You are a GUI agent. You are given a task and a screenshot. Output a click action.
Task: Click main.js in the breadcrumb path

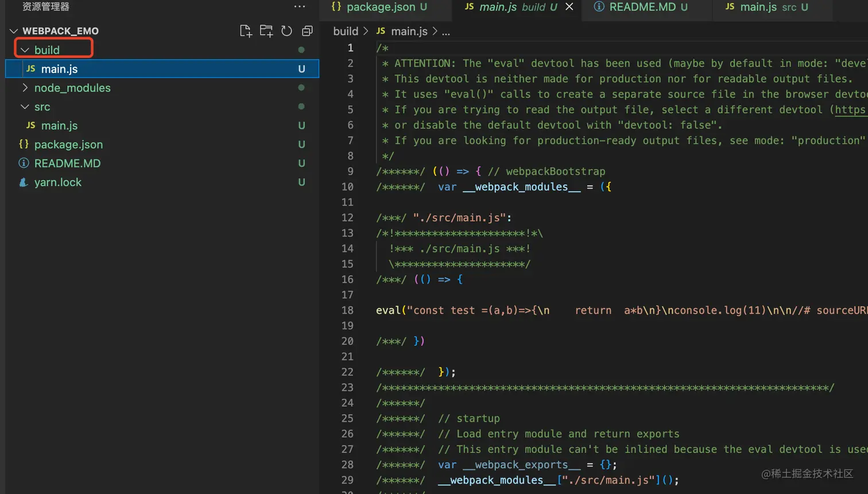point(409,32)
